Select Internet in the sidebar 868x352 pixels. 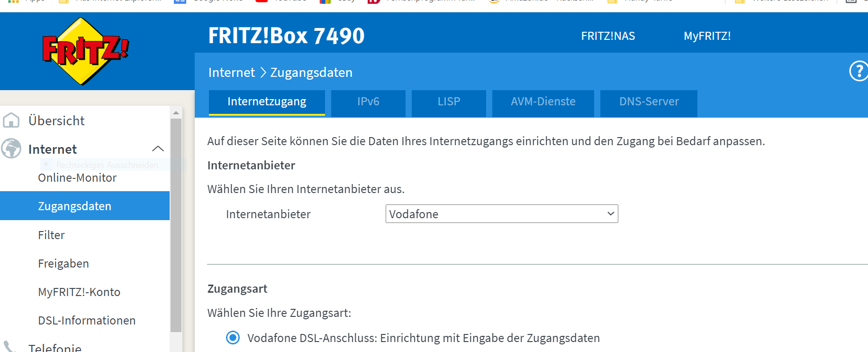[52, 149]
